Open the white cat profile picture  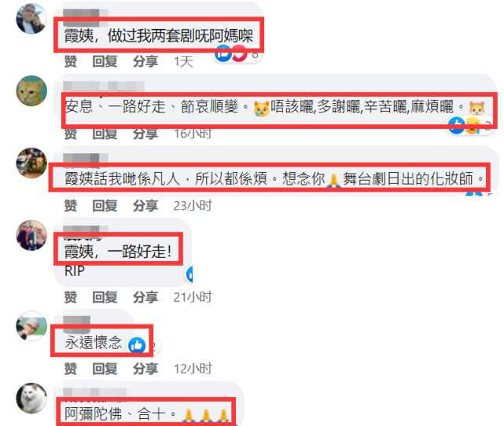(x=31, y=398)
